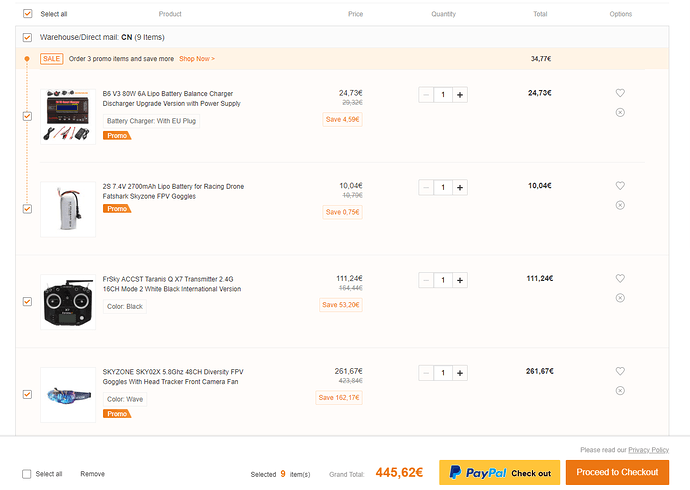Check the bottom Select all checkbox
Screen dimensions: 690x490
coord(27,474)
